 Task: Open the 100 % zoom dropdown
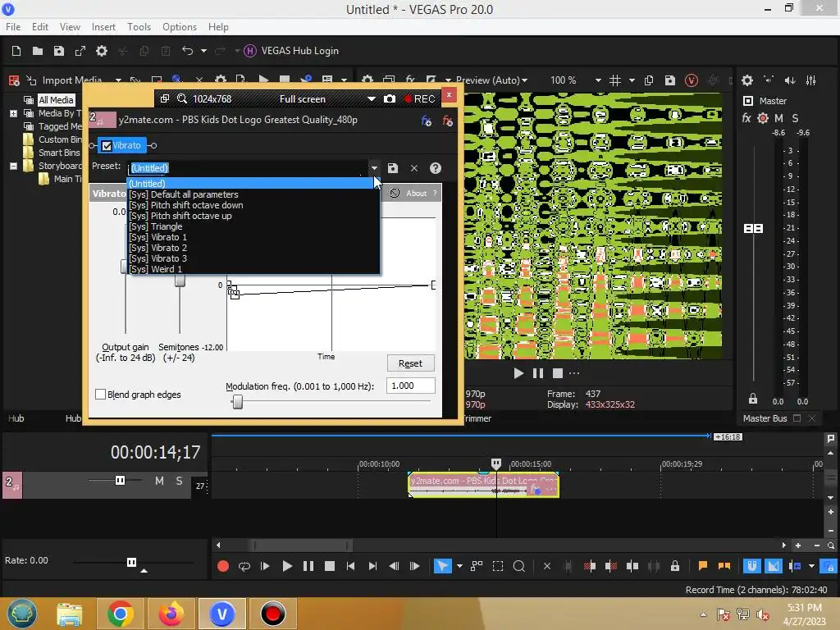(598, 80)
